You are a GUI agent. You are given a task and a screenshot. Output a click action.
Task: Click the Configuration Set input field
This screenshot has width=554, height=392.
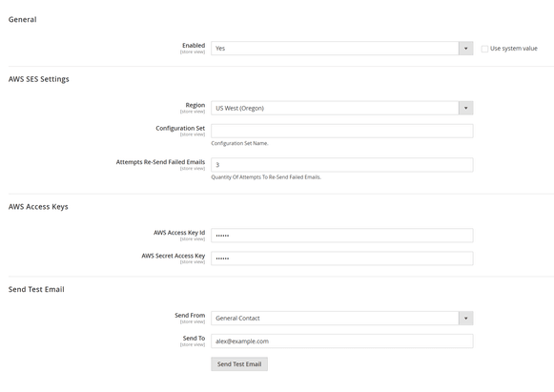[x=342, y=131]
